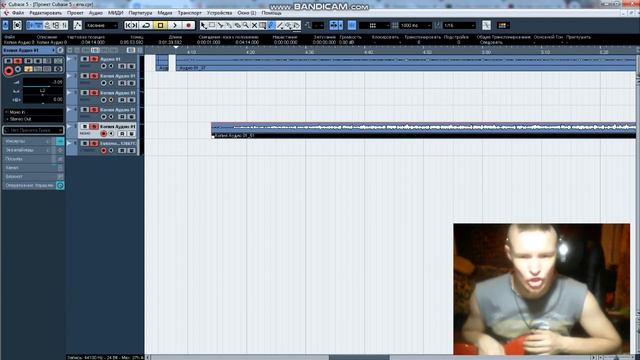Viewport: 640px width, 360px height.
Task: Open the Stereo Out output routing dropdown
Action: click(33, 119)
